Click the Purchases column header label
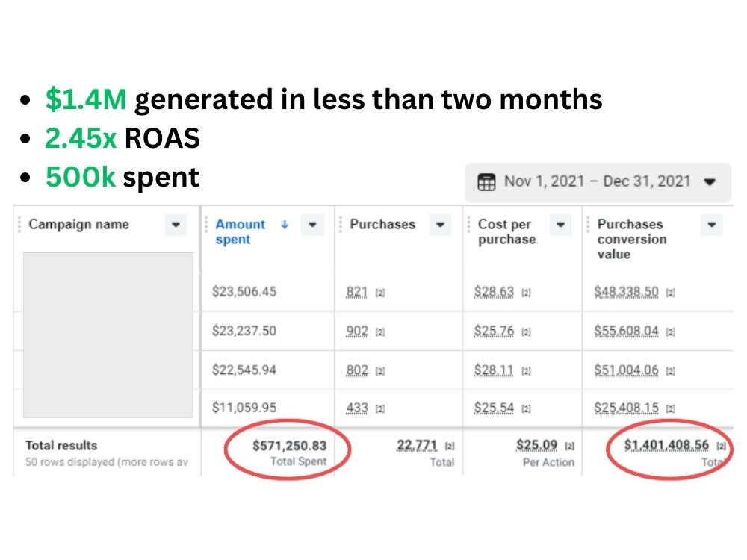This screenshot has width=747, height=560. [x=382, y=224]
